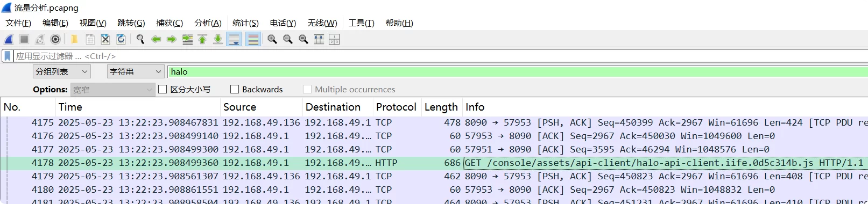Sort by the Source column header
The height and width of the screenshot is (204, 868).
coord(262,107)
